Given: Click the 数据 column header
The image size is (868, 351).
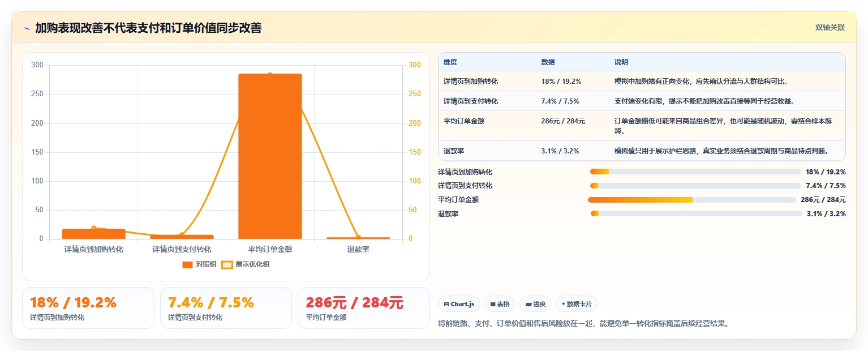Looking at the screenshot, I should (548, 62).
